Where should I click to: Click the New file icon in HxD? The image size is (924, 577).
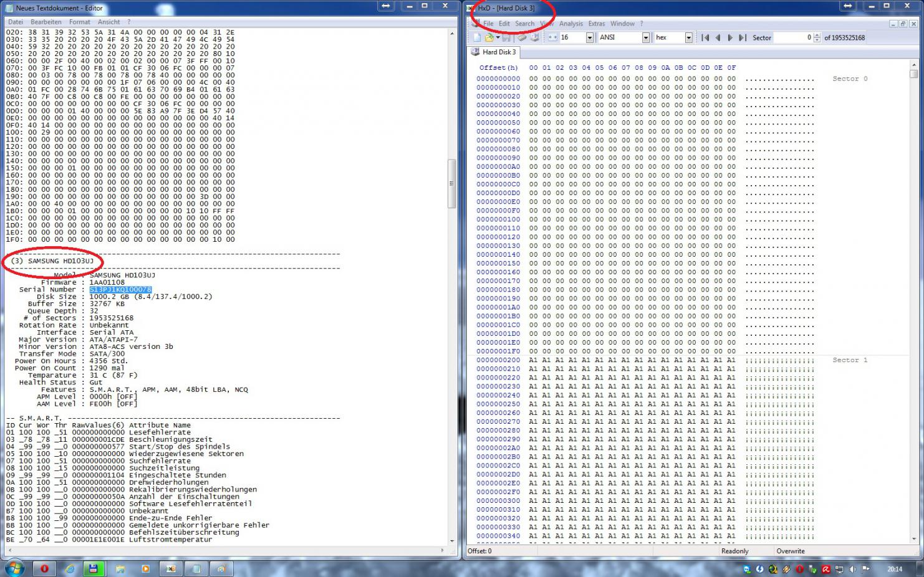coord(477,37)
